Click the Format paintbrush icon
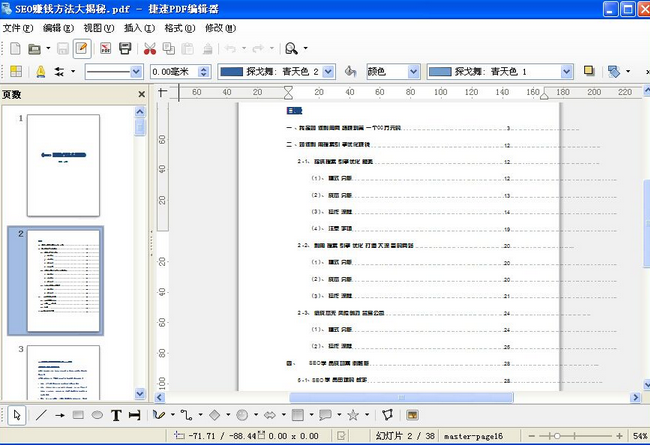 (x=208, y=49)
